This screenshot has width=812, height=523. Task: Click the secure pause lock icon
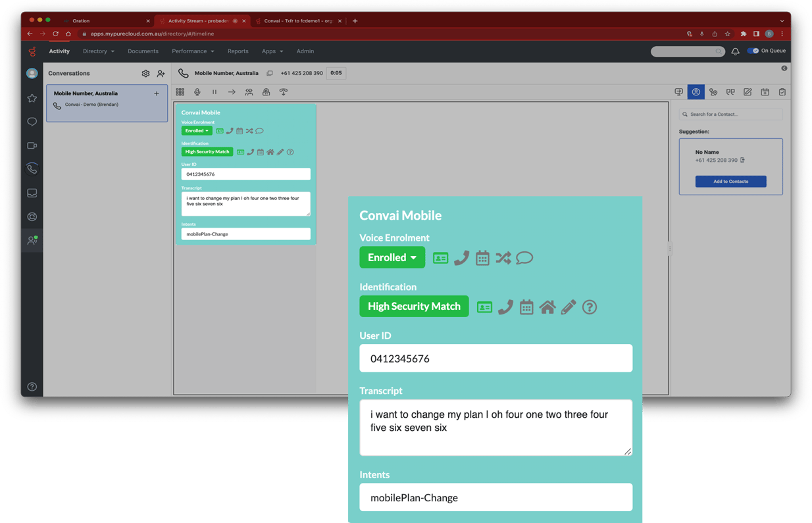coord(266,92)
